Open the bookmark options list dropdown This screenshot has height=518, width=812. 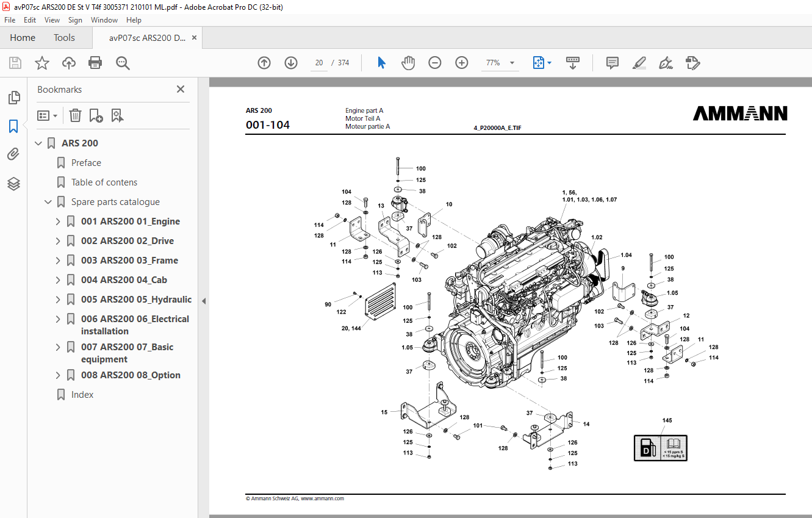(x=48, y=115)
